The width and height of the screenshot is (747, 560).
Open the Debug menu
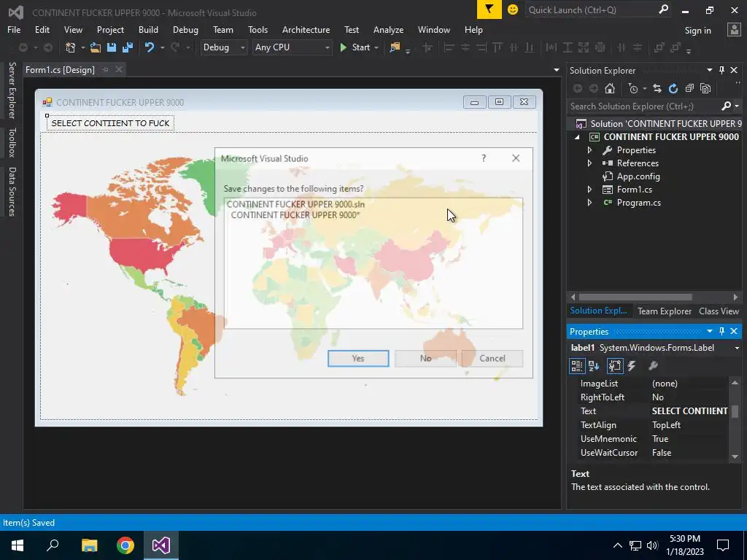pos(185,29)
